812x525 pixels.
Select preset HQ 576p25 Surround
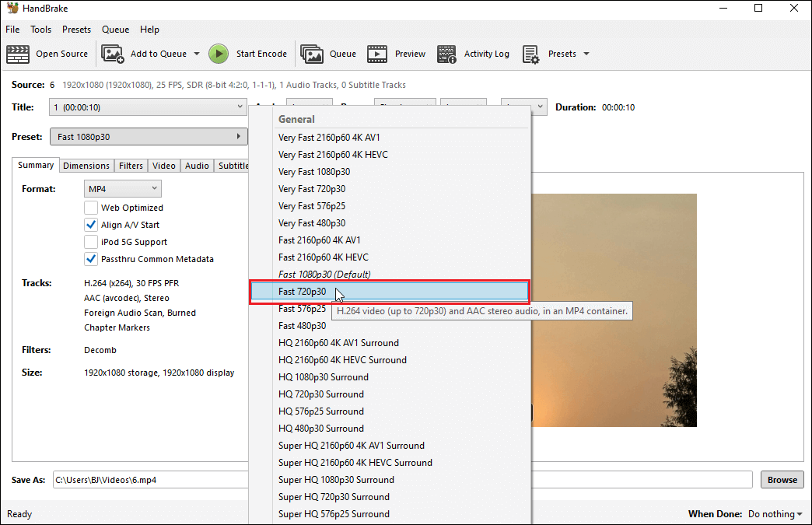pyautogui.click(x=390, y=411)
